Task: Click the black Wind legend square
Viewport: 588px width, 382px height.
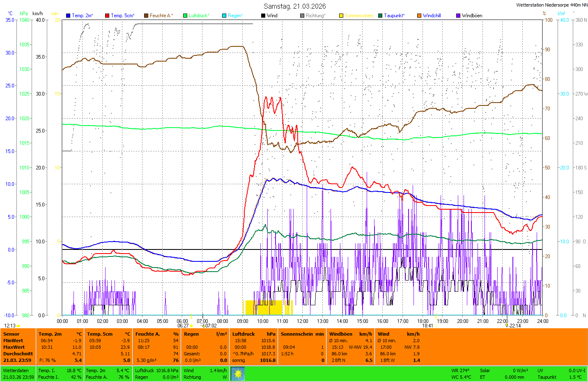Action: (x=263, y=16)
